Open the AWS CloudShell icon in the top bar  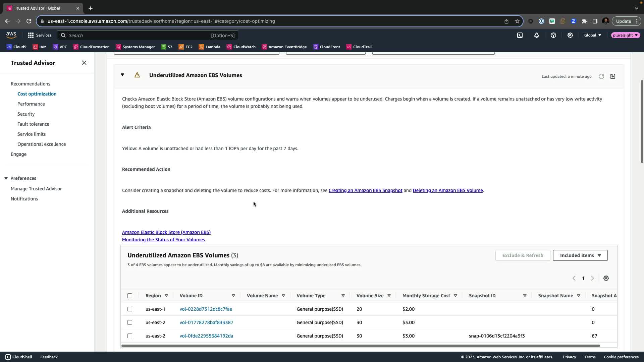pos(520,35)
